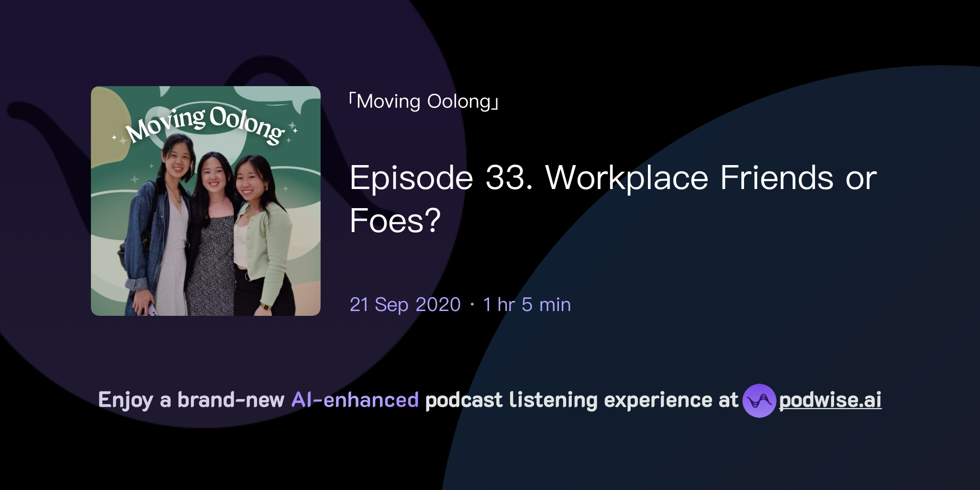The height and width of the screenshot is (490, 980).
Task: Click the promo tagline 'Enjoy a brand-new'
Action: (x=191, y=400)
